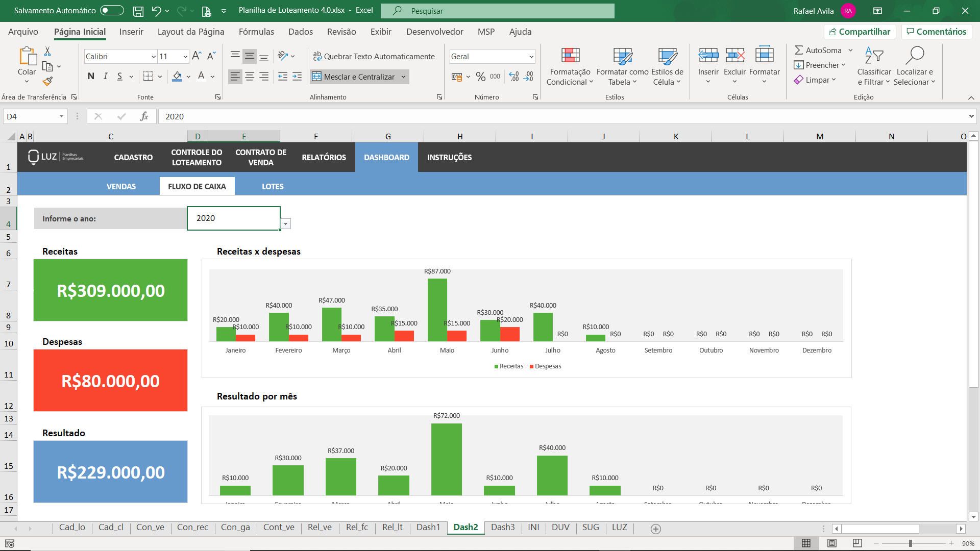Apply the fill color bucket icon
The height and width of the screenshot is (551, 980).
pyautogui.click(x=177, y=77)
